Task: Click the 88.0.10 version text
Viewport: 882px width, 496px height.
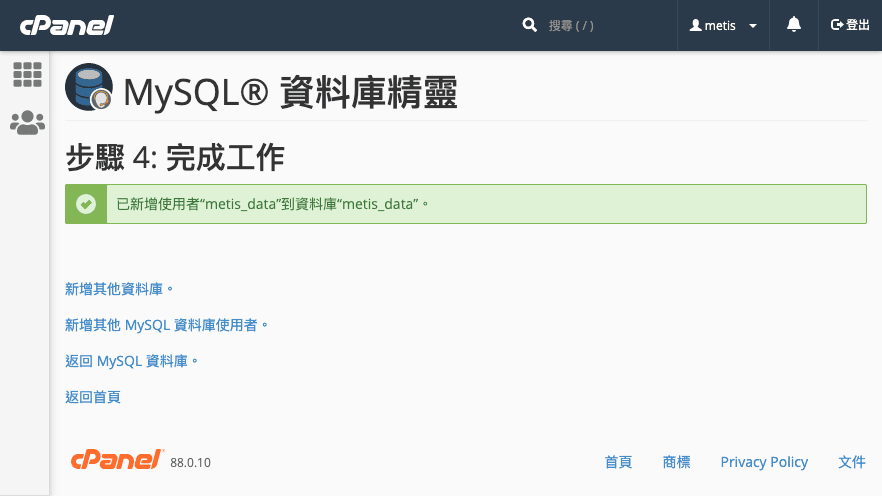Action: tap(191, 463)
